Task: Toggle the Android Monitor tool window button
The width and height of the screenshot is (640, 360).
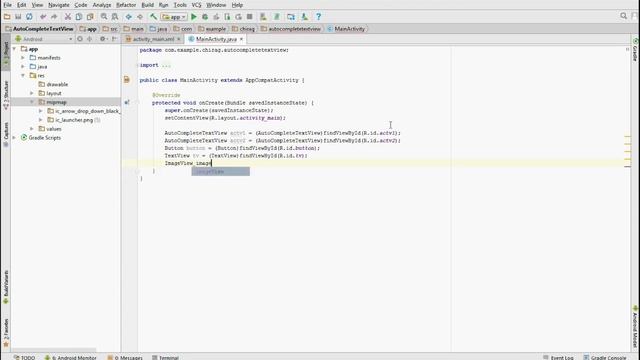Action: coord(71,358)
